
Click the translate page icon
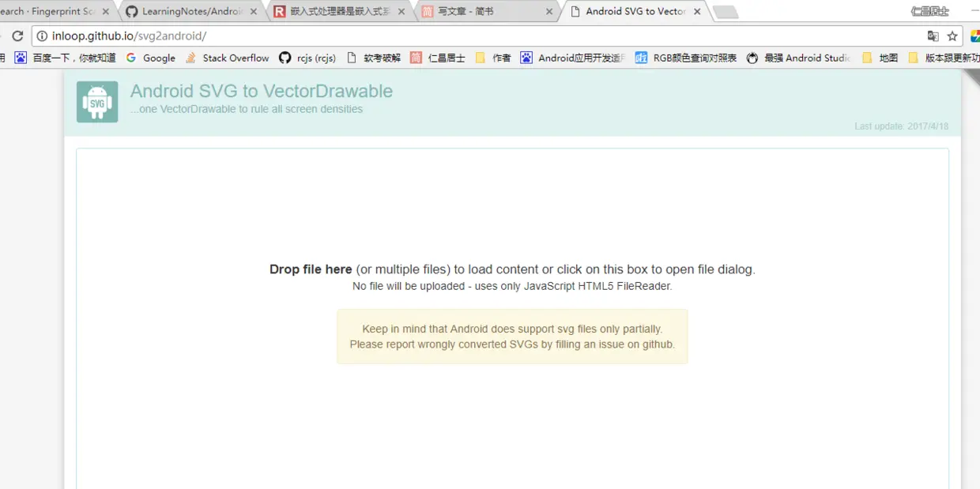click(933, 36)
